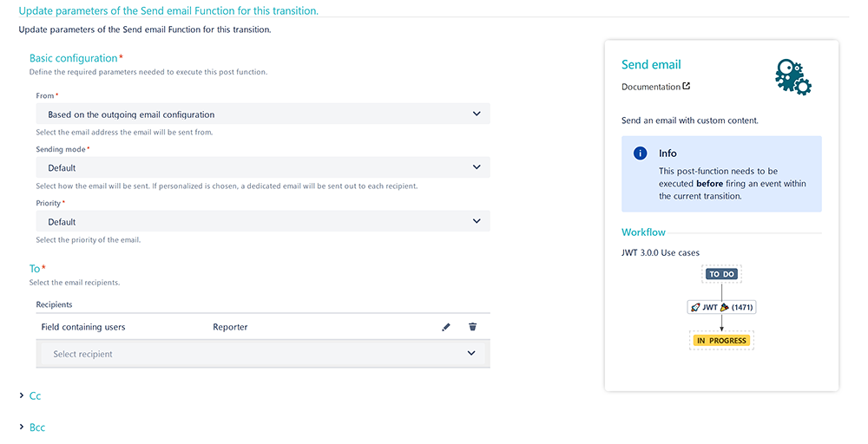Click the IN PROGRESS status lozenge
The width and height of the screenshot is (868, 444).
721,341
